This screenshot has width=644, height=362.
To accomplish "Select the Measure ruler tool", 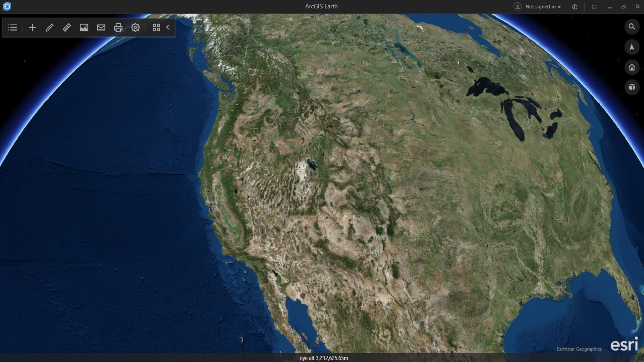I will tap(67, 27).
